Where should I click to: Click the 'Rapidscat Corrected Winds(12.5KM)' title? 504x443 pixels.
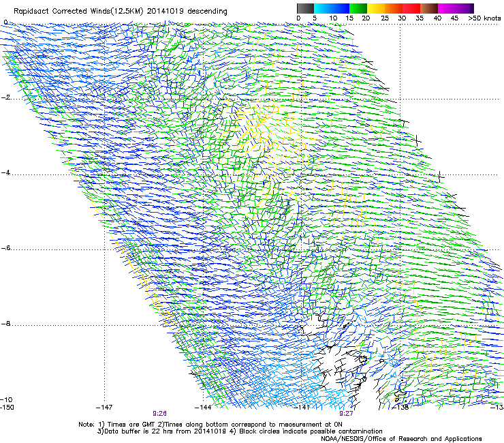click(78, 12)
